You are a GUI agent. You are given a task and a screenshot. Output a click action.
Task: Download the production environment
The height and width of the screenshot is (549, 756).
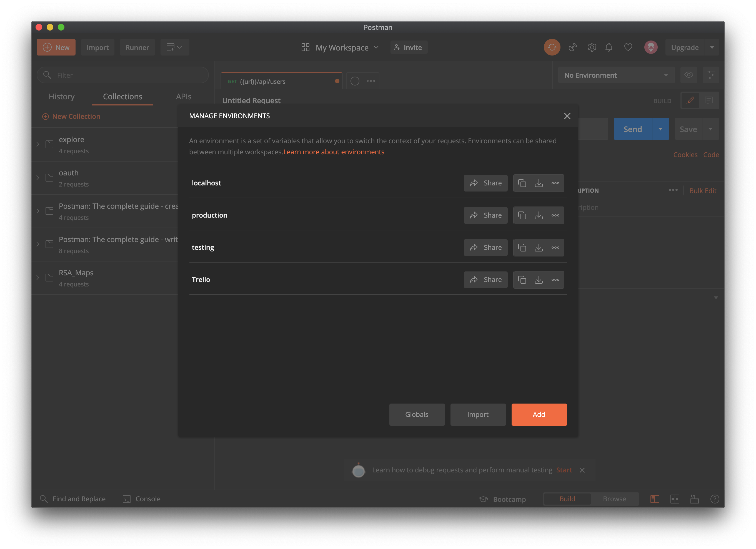[x=539, y=215]
